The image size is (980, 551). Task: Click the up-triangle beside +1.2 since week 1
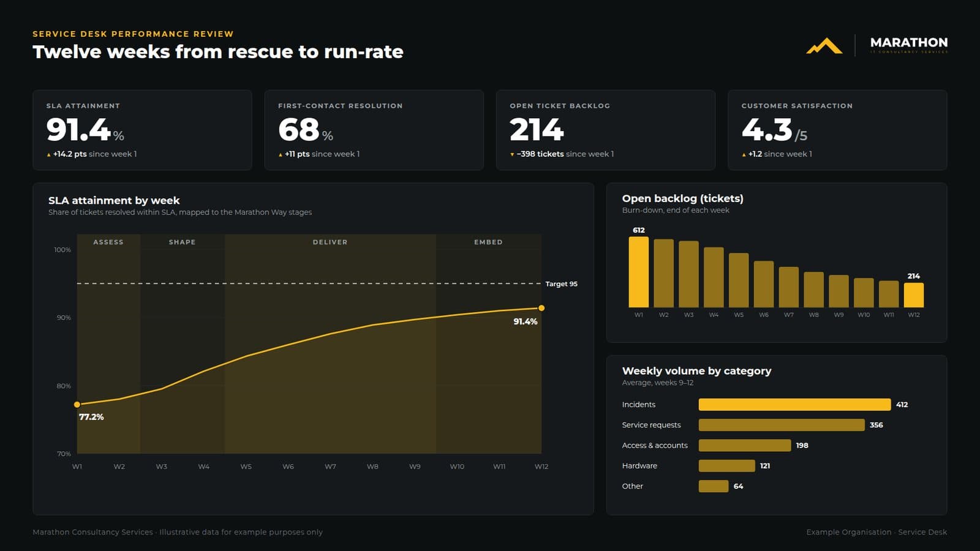pos(744,155)
